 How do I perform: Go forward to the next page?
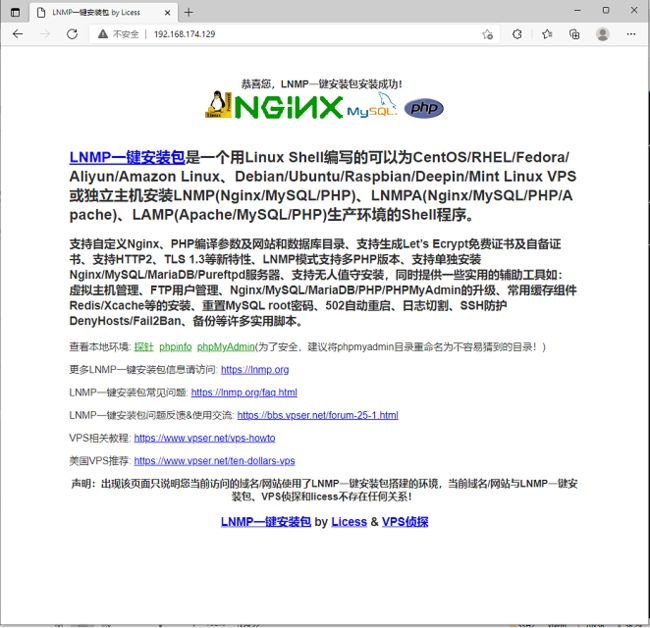tap(45, 34)
